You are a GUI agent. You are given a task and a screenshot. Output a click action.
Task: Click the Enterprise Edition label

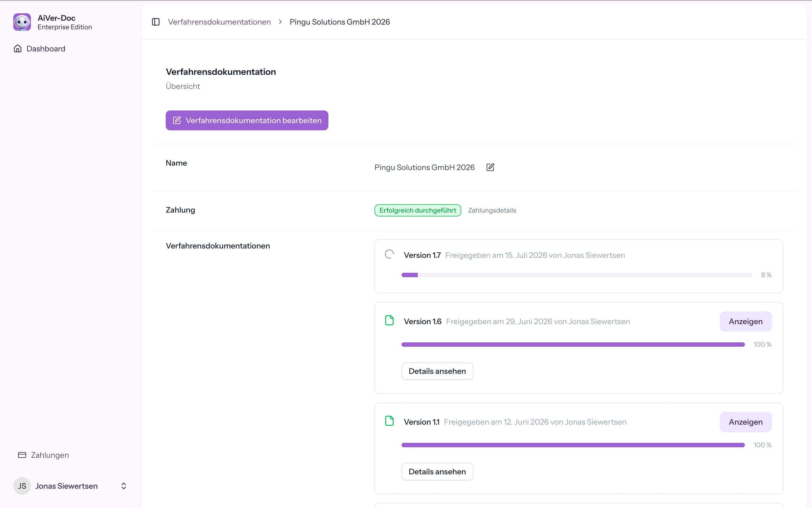pyautogui.click(x=65, y=27)
